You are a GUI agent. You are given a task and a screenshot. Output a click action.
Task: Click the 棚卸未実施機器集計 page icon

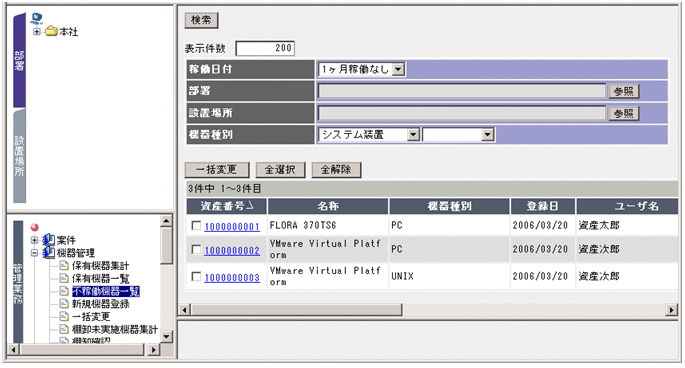pos(64,329)
